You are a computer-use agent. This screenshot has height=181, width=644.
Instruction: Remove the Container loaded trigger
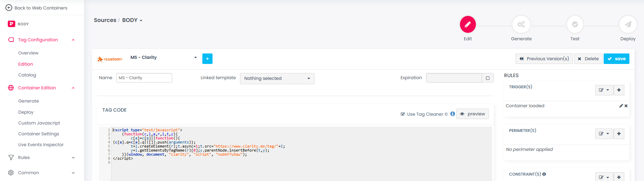(626, 106)
